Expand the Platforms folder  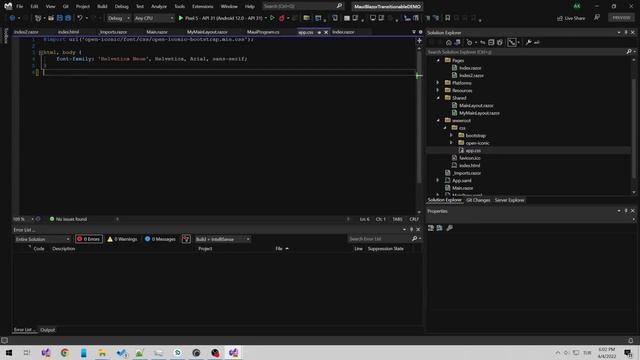coord(438,83)
